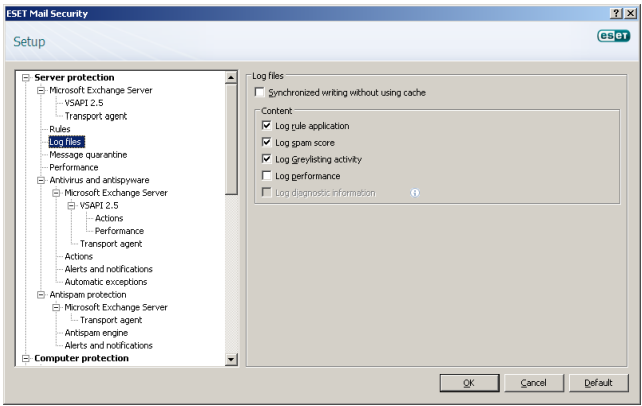Collapse the Computer protection node

(26, 359)
